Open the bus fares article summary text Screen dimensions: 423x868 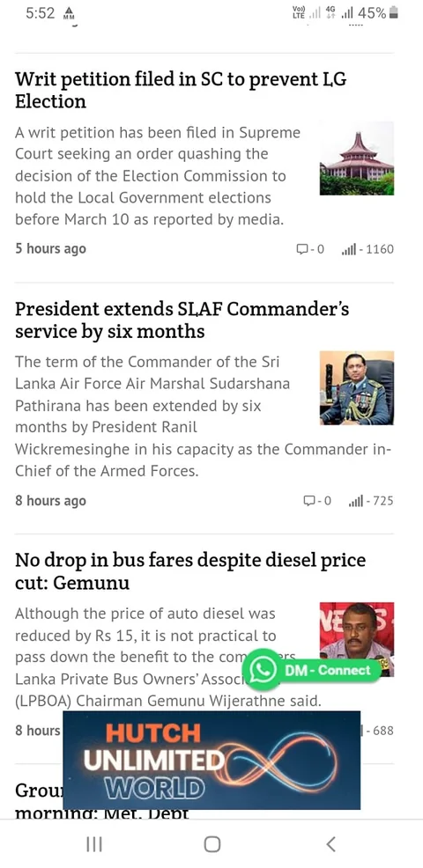tap(168, 657)
